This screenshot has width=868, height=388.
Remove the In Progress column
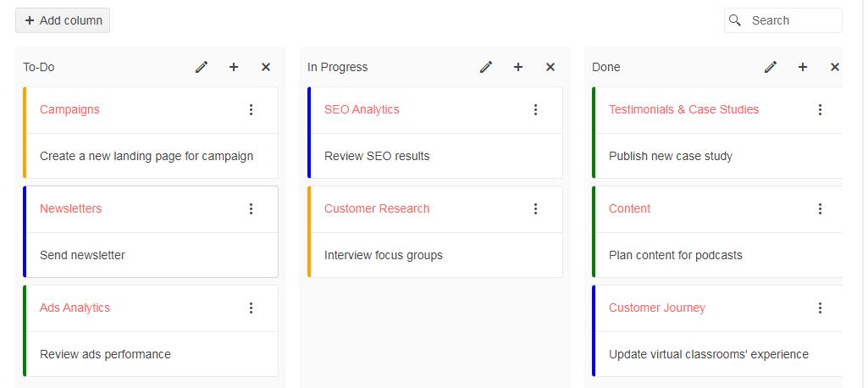[550, 67]
